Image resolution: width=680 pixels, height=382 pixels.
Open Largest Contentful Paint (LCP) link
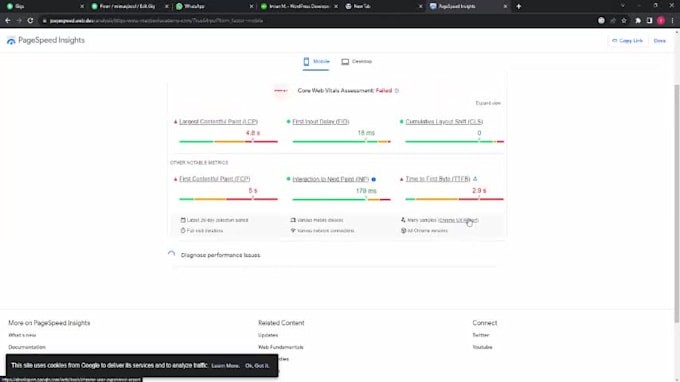click(218, 122)
